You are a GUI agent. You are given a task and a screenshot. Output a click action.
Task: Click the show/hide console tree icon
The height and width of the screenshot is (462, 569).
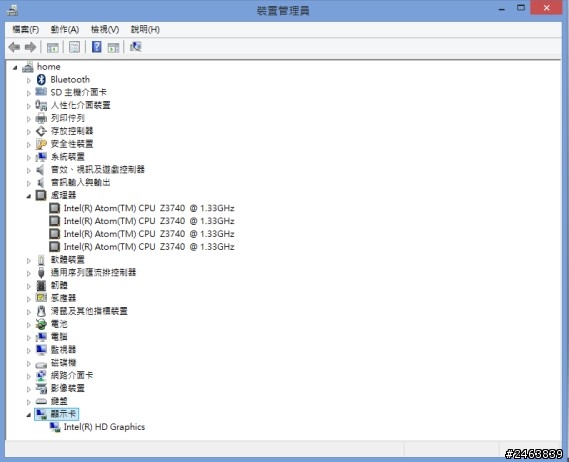[x=53, y=47]
